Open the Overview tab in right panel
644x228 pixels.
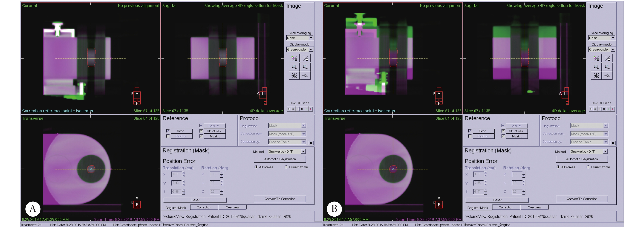534,207
